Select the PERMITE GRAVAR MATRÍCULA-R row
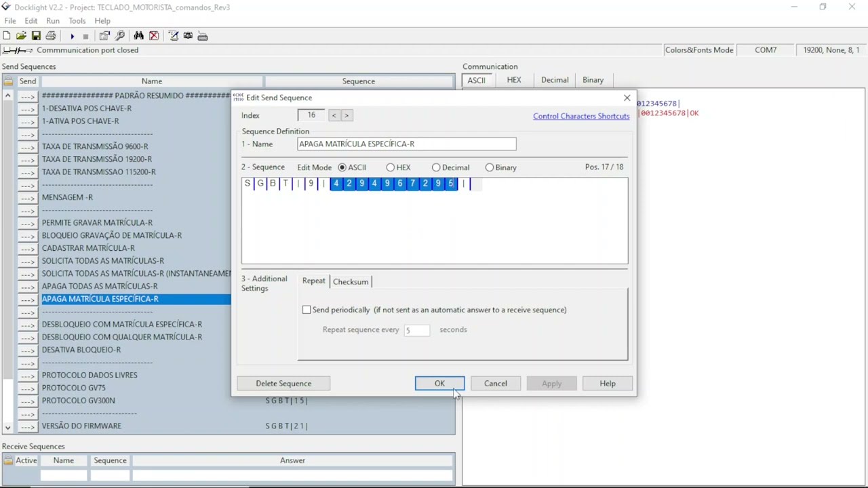Screen dimensions: 868x488 136,223
